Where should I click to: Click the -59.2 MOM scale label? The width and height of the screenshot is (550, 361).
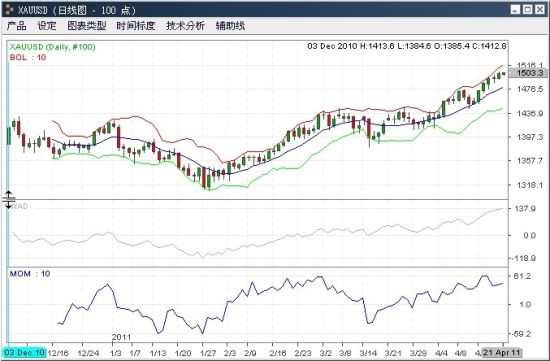tap(522, 334)
